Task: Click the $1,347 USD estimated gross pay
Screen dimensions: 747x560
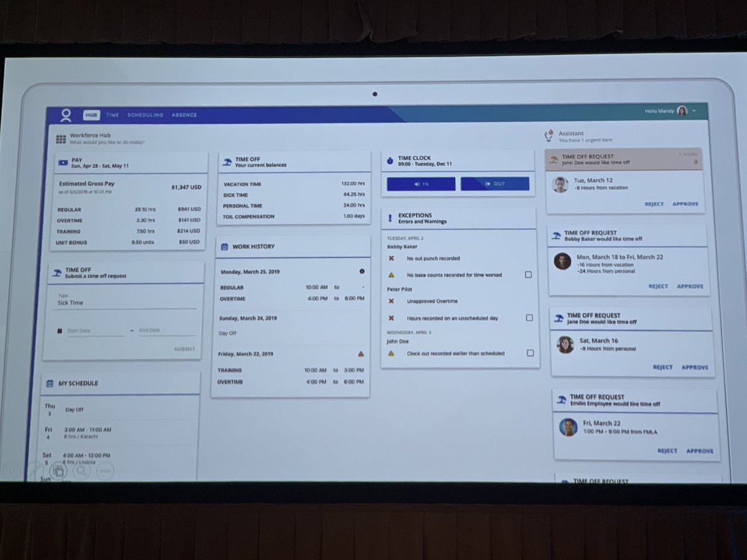Action: click(x=186, y=187)
